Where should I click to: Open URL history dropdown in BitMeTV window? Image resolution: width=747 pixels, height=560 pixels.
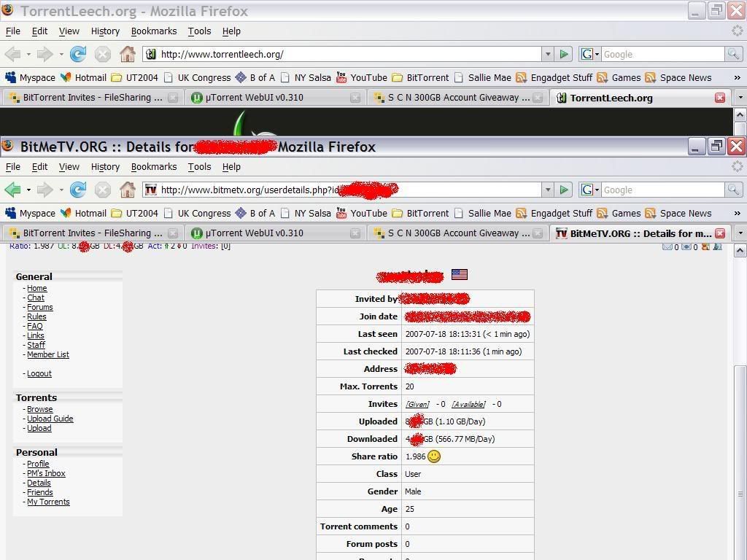(x=548, y=190)
